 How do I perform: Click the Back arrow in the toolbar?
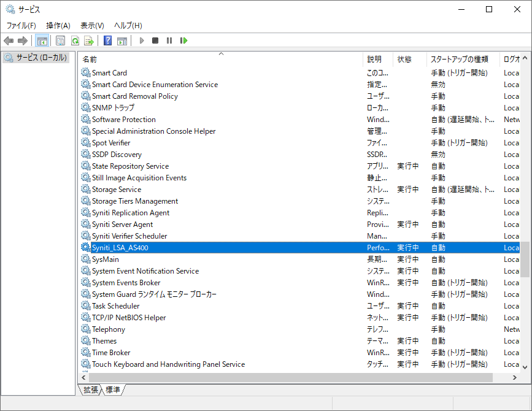point(9,41)
